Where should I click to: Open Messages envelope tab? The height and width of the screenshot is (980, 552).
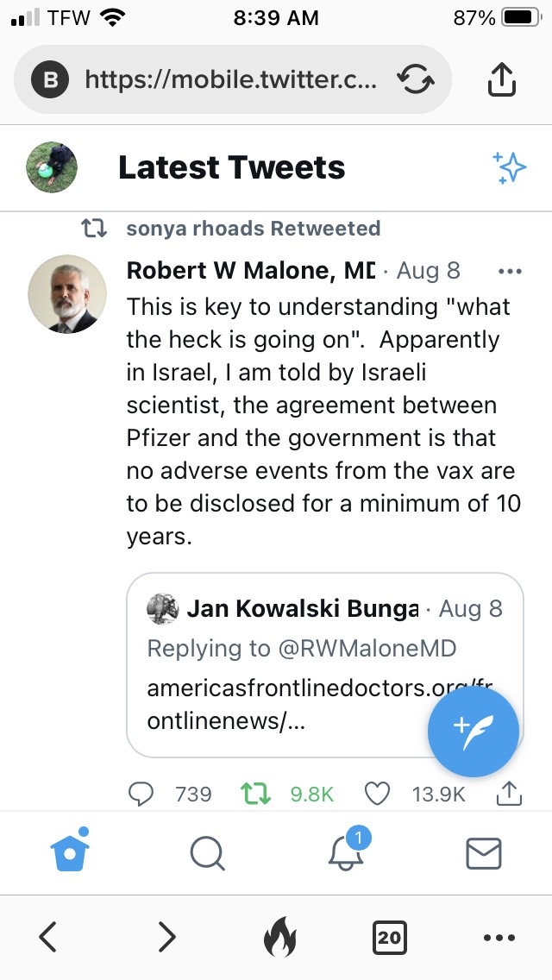point(483,853)
